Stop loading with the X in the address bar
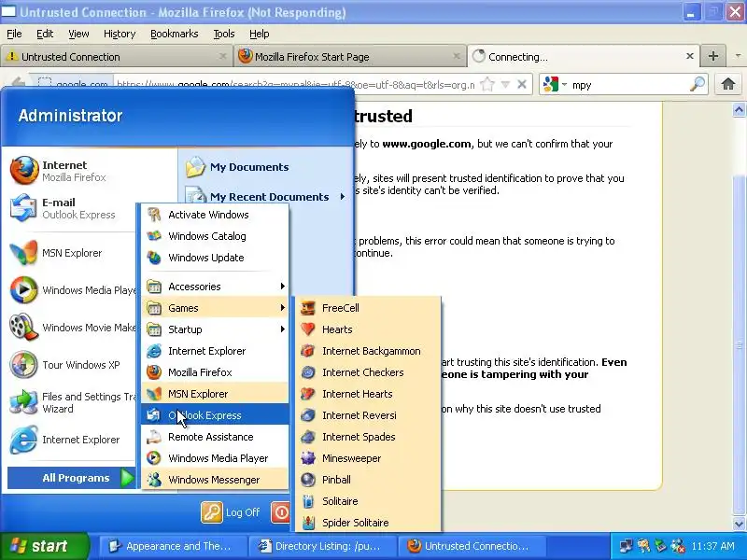This screenshot has width=747, height=560. pyautogui.click(x=522, y=84)
